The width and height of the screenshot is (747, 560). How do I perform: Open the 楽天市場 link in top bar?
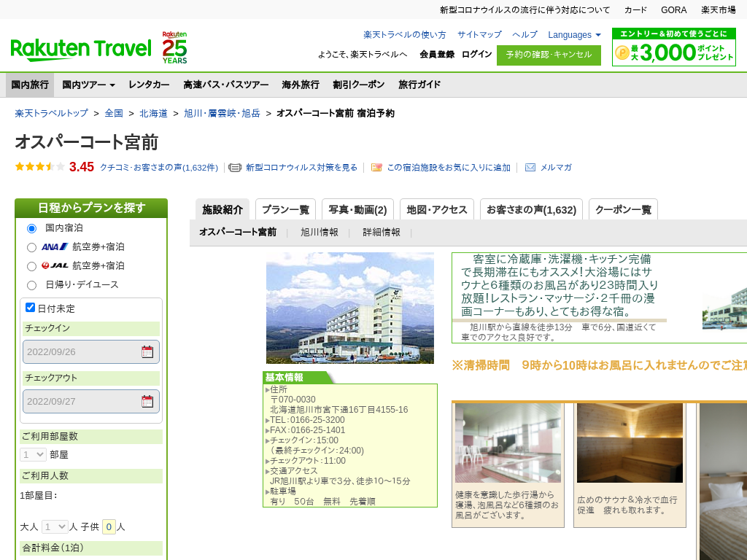click(x=719, y=10)
